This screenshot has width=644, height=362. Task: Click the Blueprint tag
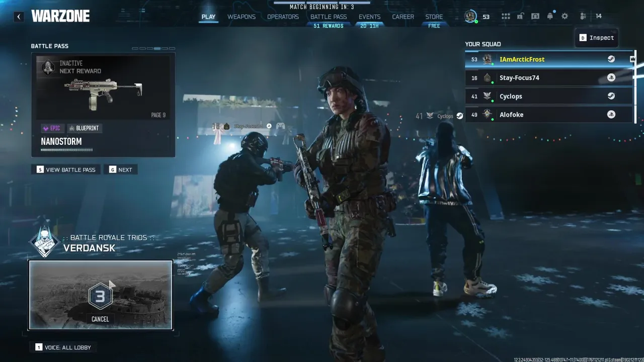[x=84, y=128]
